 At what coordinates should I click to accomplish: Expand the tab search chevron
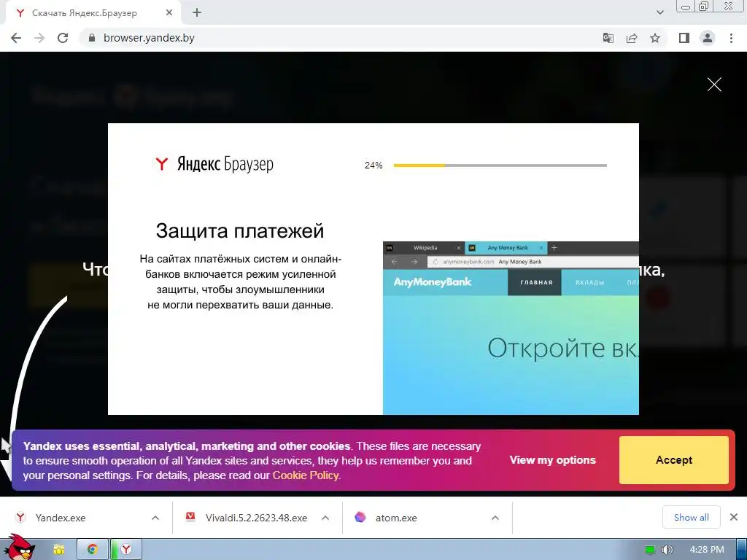click(659, 12)
